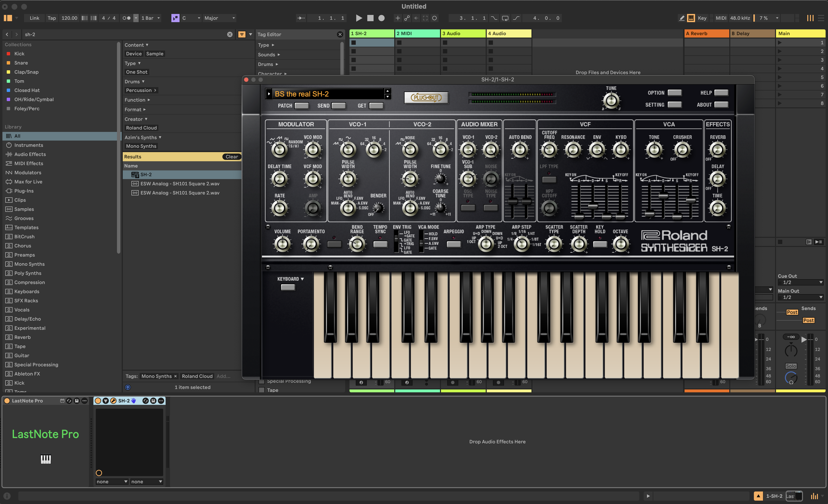Select Instruments in the Library sidebar
The width and height of the screenshot is (828, 504).
coord(29,145)
